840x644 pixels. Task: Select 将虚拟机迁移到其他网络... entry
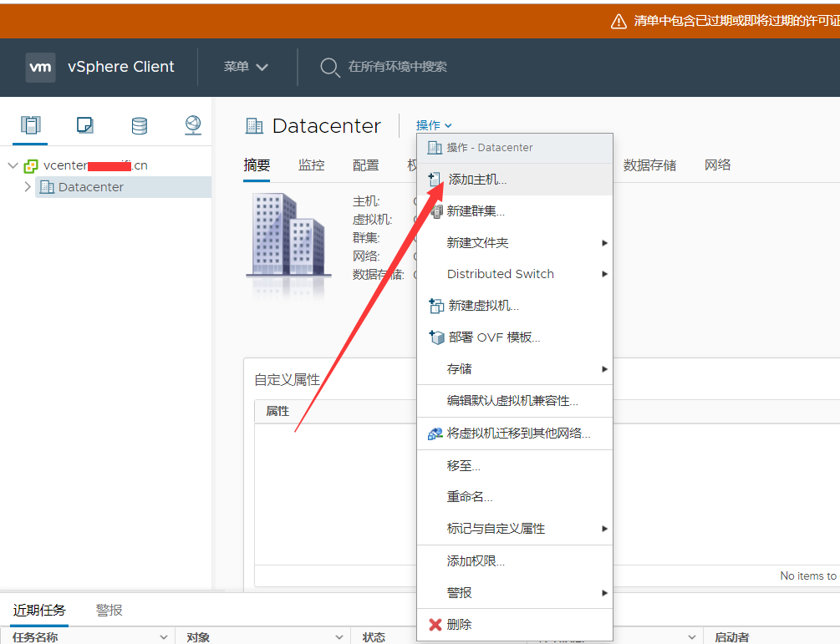click(515, 434)
